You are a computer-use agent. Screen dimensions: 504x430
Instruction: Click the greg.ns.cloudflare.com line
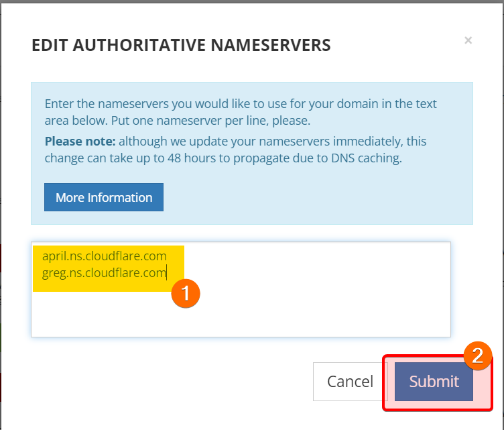pos(103,272)
